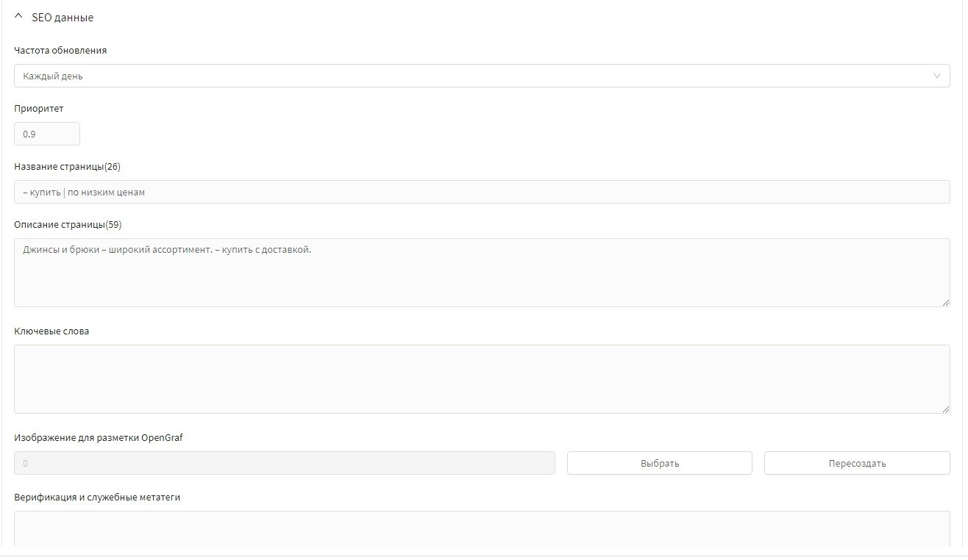Click the disabled OpenGraf image field
Viewport: 968px width, 560px height.
(285, 463)
